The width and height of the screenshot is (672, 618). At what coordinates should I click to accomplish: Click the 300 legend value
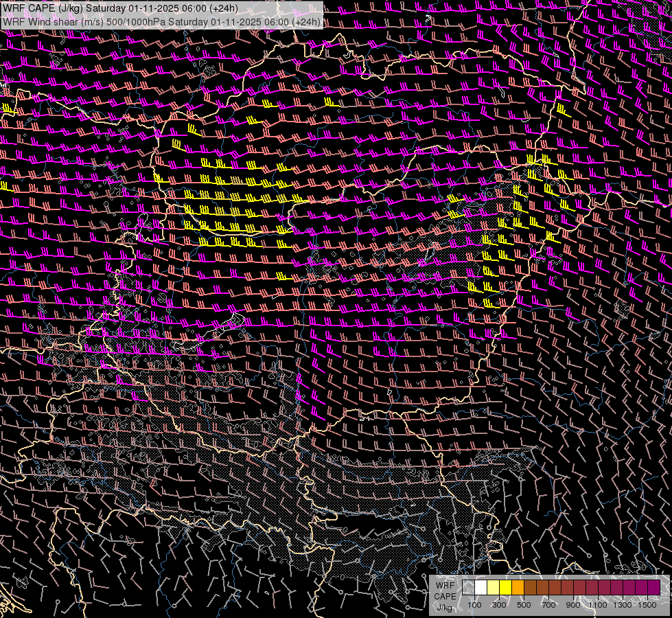[499, 605]
